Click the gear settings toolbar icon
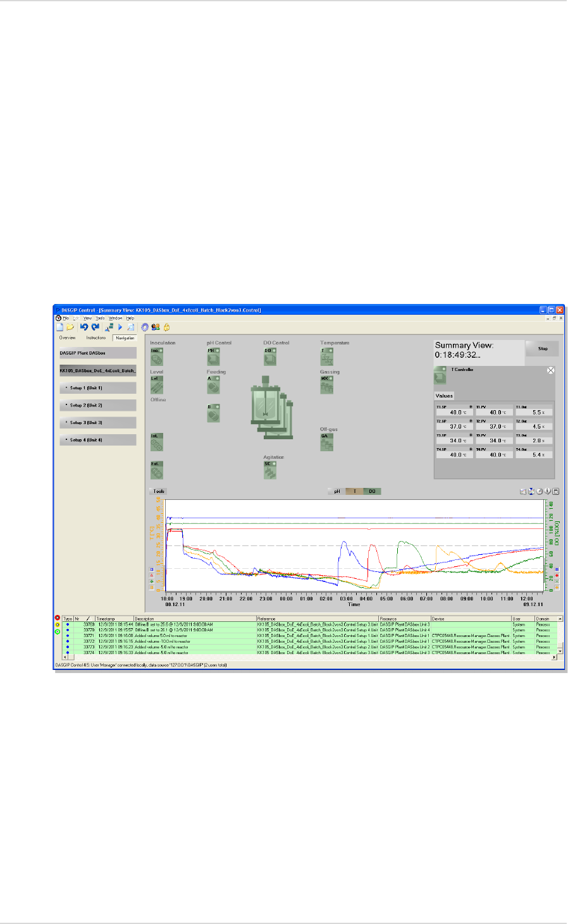 (145, 327)
